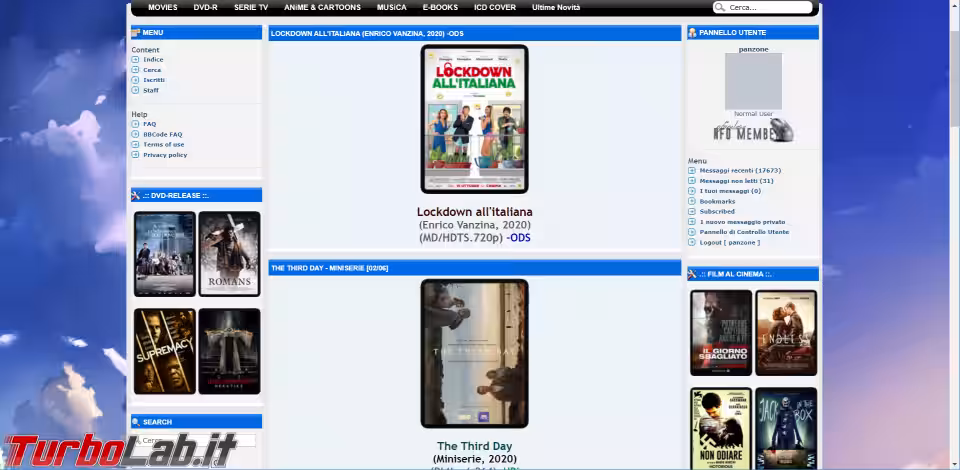Click the arrow icon beside Subscribed

click(x=692, y=211)
